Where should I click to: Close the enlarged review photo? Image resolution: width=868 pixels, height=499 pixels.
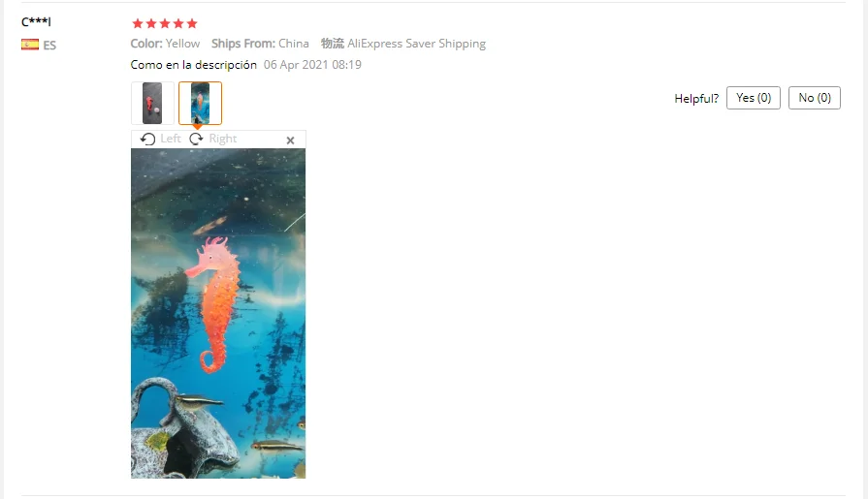click(290, 140)
